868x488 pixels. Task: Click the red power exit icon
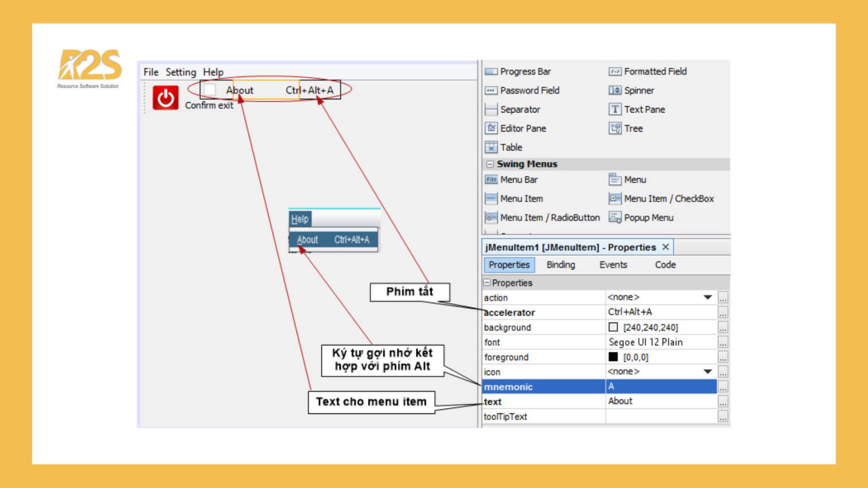(165, 98)
